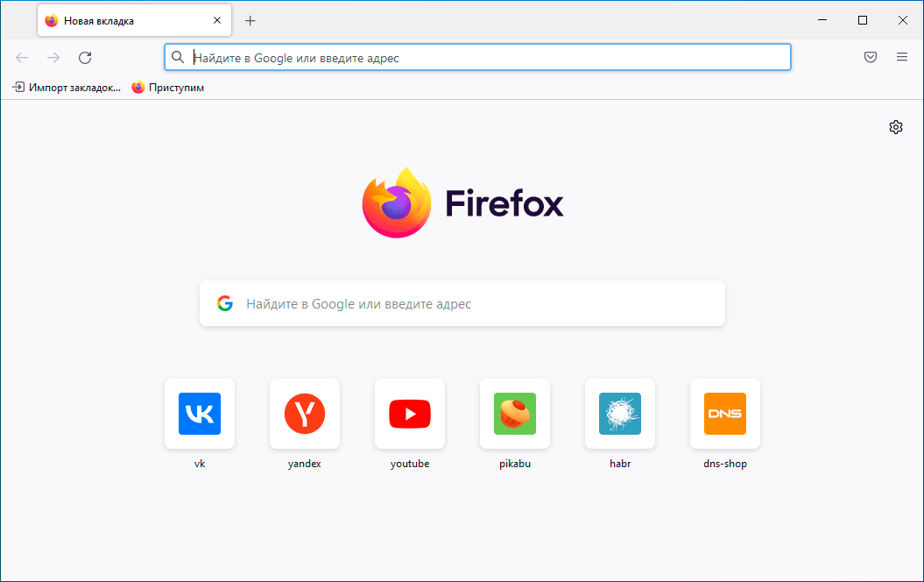Reload the current page
The image size is (924, 582).
[x=85, y=57]
